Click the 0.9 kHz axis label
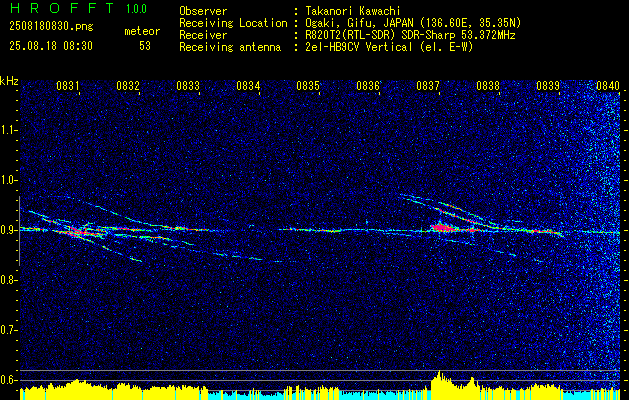The height and width of the screenshot is (400, 629). click(8, 230)
